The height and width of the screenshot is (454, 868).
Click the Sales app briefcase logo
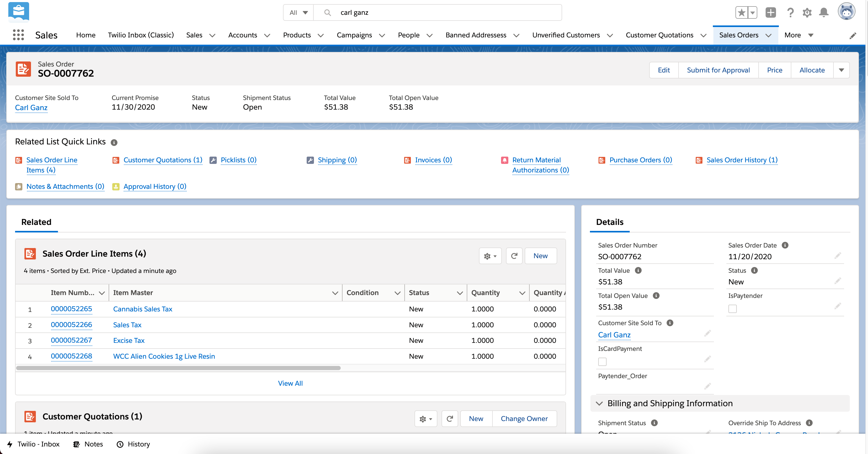[18, 12]
